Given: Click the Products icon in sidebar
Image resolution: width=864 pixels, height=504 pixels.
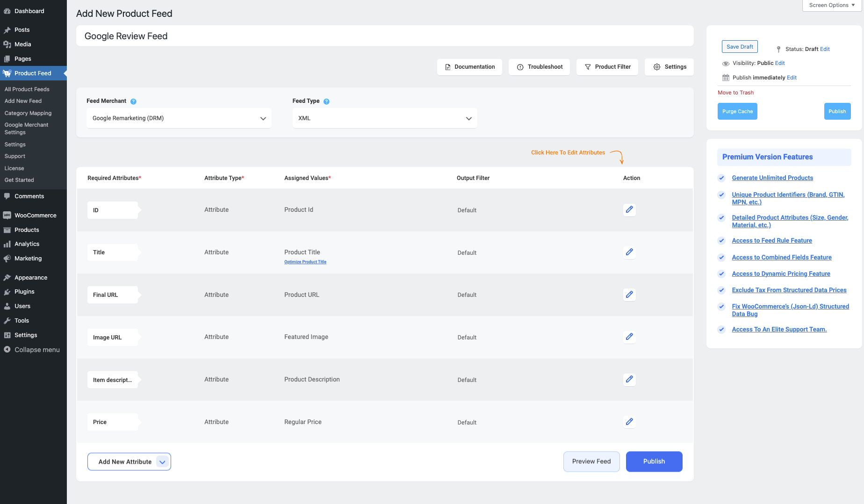Looking at the screenshot, I should click(7, 230).
